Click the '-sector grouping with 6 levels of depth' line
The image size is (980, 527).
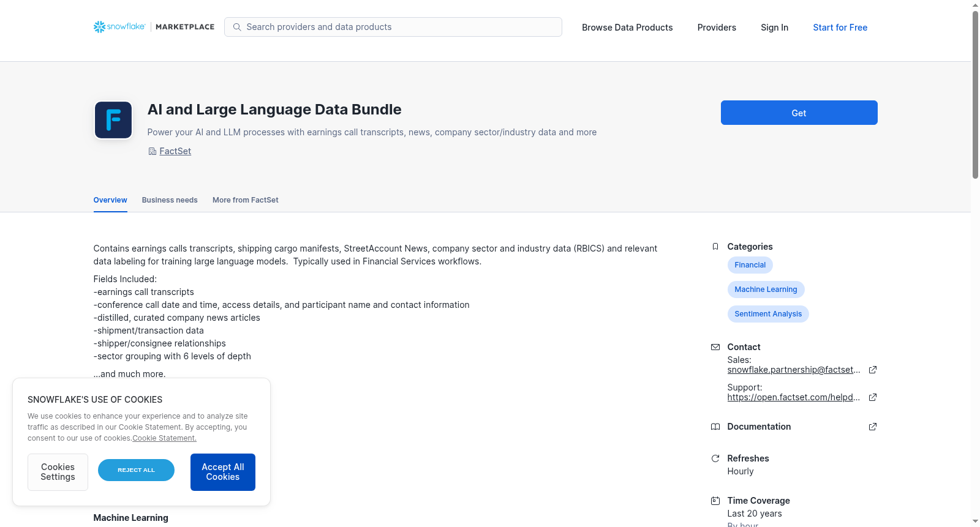(x=172, y=356)
